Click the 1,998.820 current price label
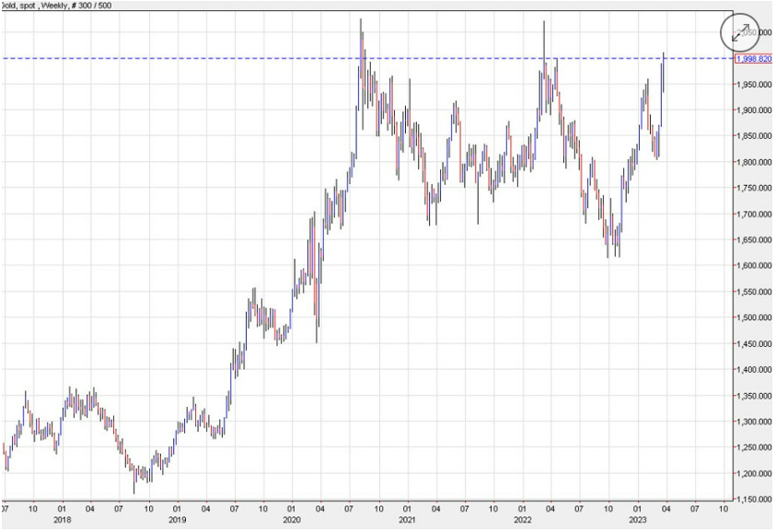This screenshot has height=532, width=776. (754, 59)
